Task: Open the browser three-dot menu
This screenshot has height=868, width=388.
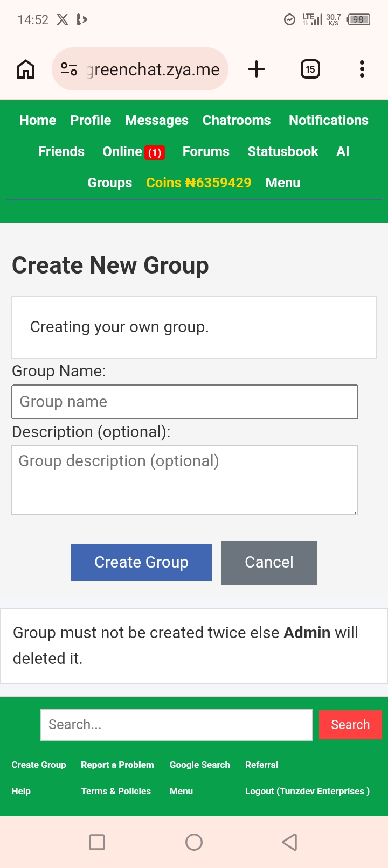Action: coord(362,69)
